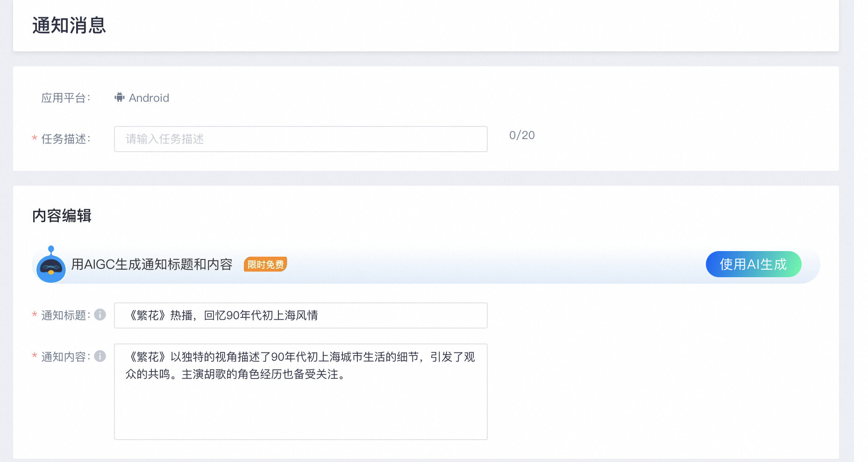
Task: Click the 通知内容 field label
Action: click(x=66, y=357)
